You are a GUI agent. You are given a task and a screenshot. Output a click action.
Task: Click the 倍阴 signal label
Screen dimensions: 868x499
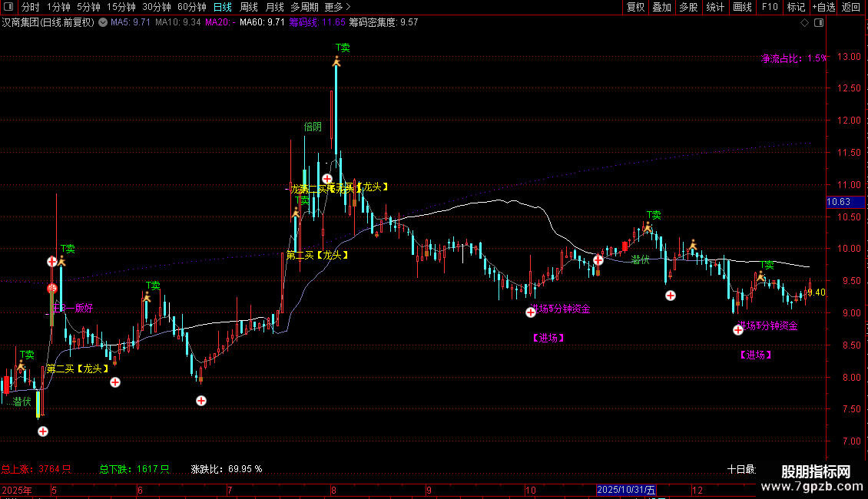pos(313,127)
